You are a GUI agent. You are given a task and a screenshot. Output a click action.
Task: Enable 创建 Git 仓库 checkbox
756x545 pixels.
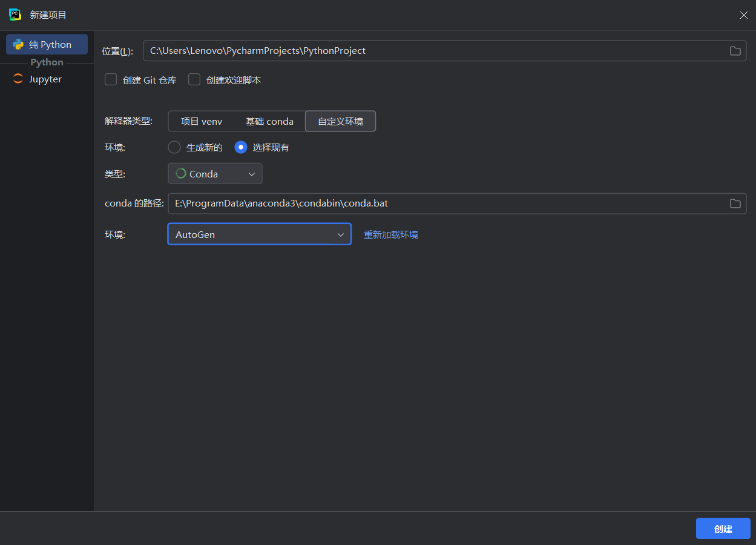coord(111,80)
